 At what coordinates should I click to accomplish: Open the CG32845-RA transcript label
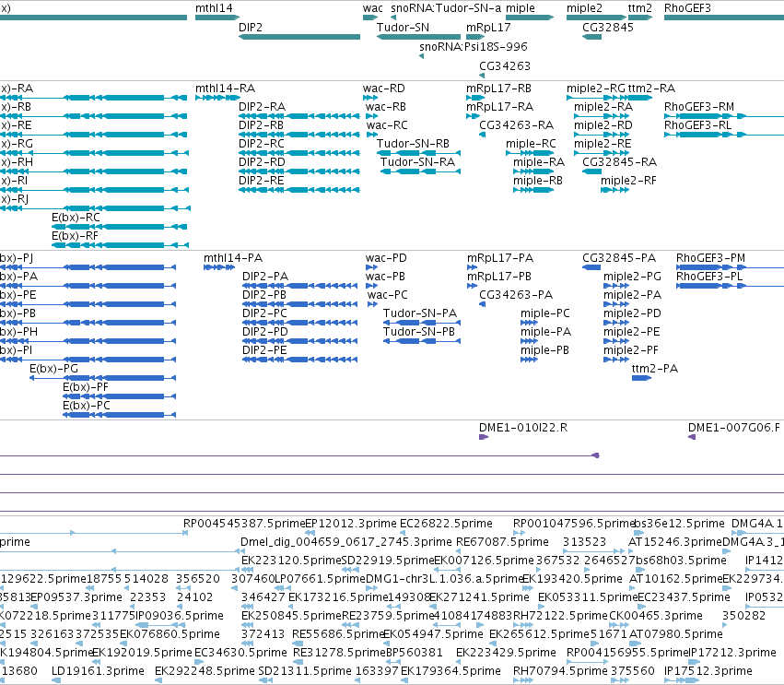coord(619,162)
